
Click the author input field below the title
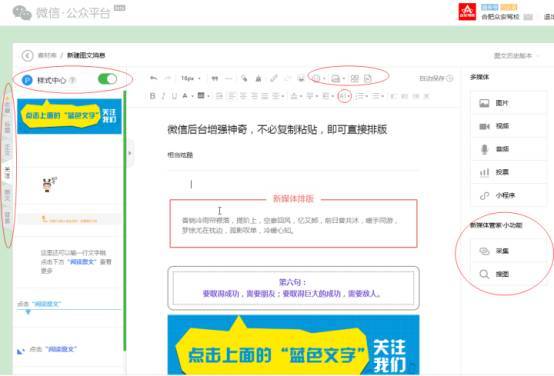click(293, 155)
